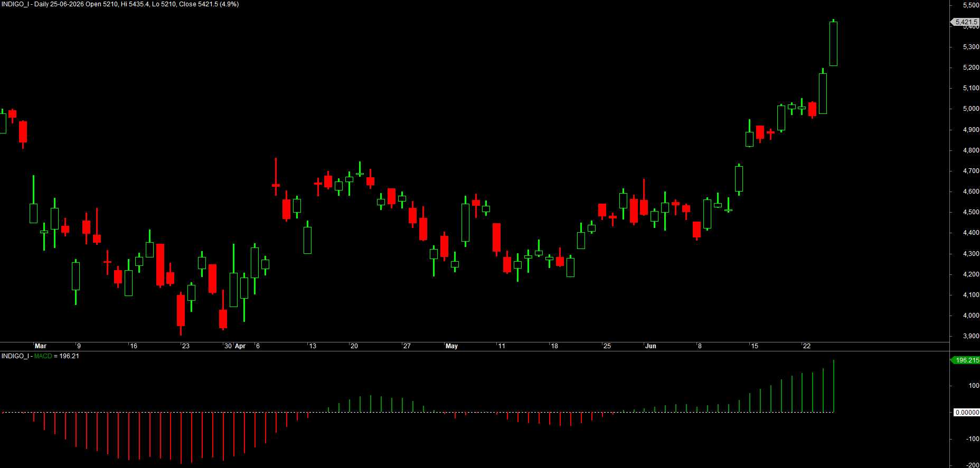
Task: Click the date label 18 on time axis
Action: [x=554, y=346]
